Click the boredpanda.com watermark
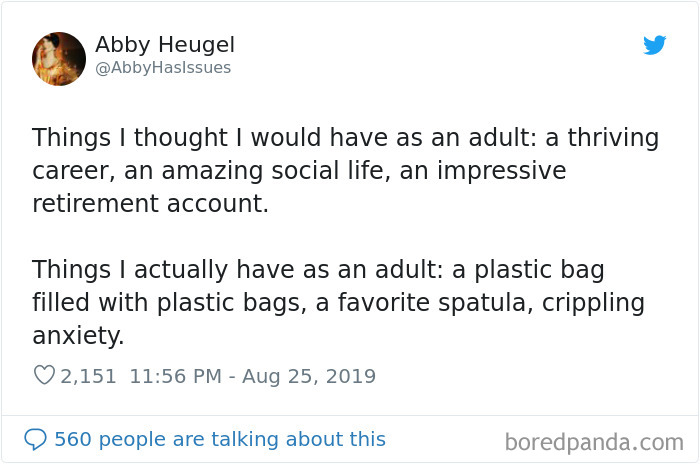The width and height of the screenshot is (700, 464). tap(594, 441)
